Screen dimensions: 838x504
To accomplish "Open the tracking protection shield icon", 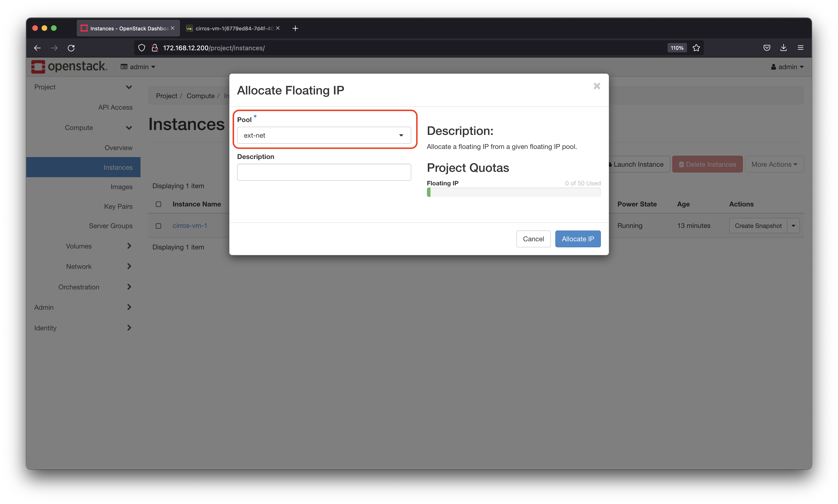I will pos(142,48).
